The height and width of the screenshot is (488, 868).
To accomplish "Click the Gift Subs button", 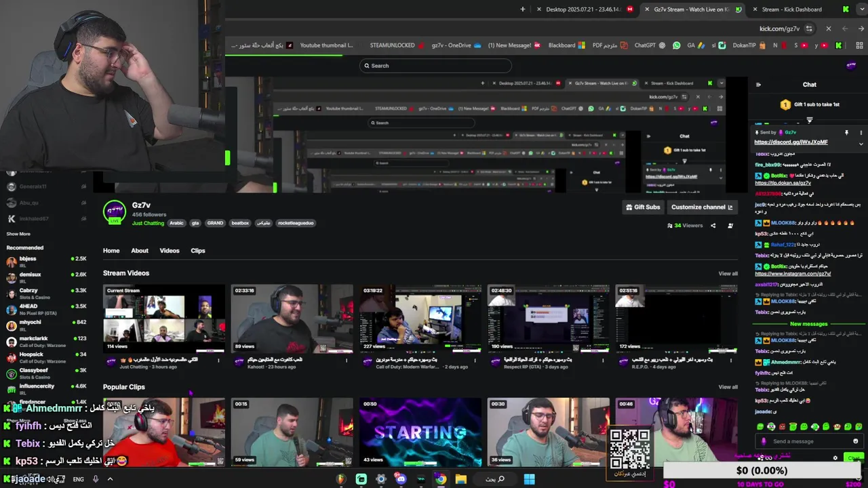I will click(642, 207).
